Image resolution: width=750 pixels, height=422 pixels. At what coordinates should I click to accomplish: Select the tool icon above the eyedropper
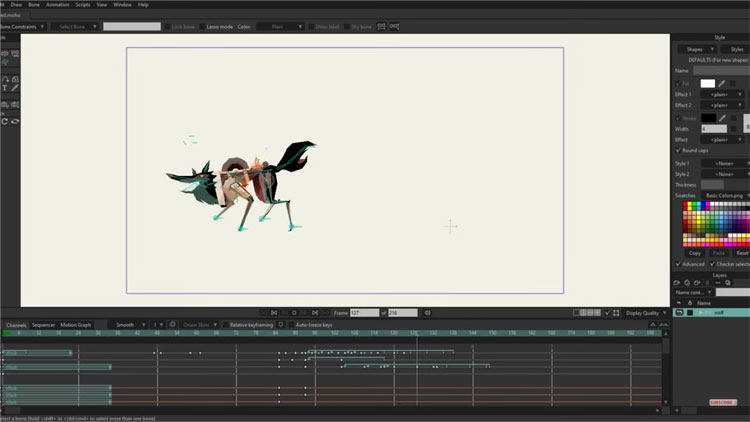15,79
